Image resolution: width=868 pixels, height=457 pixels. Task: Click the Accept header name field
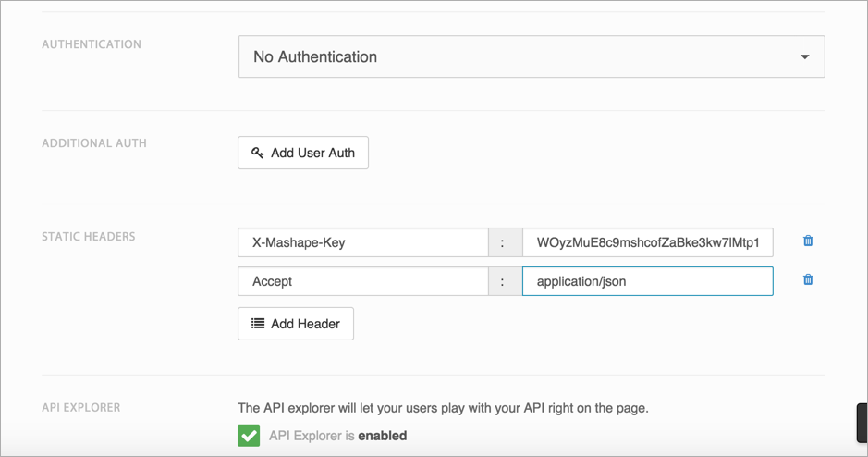click(x=362, y=281)
